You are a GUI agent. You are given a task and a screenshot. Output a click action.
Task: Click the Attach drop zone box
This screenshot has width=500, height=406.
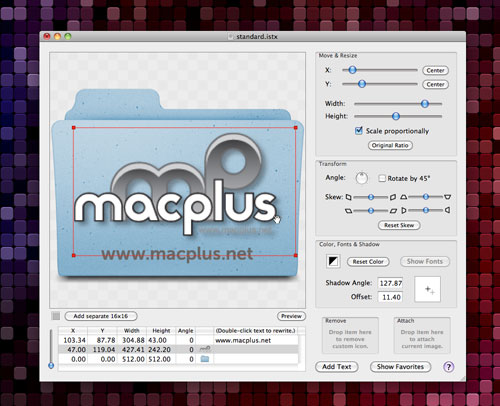click(422, 335)
